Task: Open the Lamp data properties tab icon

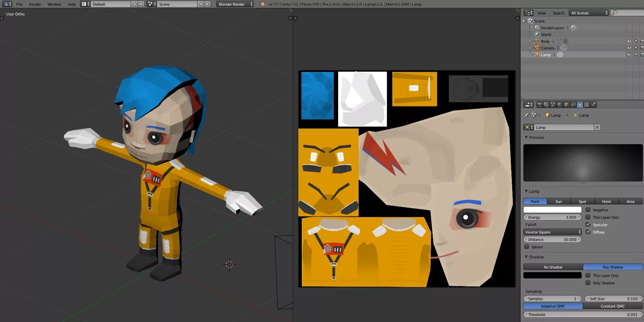Action: [580, 105]
